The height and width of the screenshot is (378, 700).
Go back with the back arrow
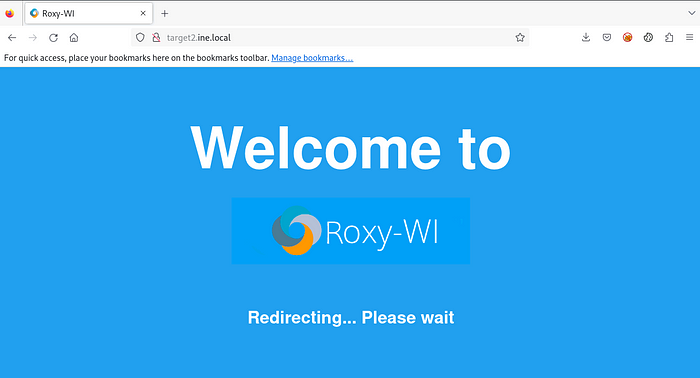click(x=12, y=38)
